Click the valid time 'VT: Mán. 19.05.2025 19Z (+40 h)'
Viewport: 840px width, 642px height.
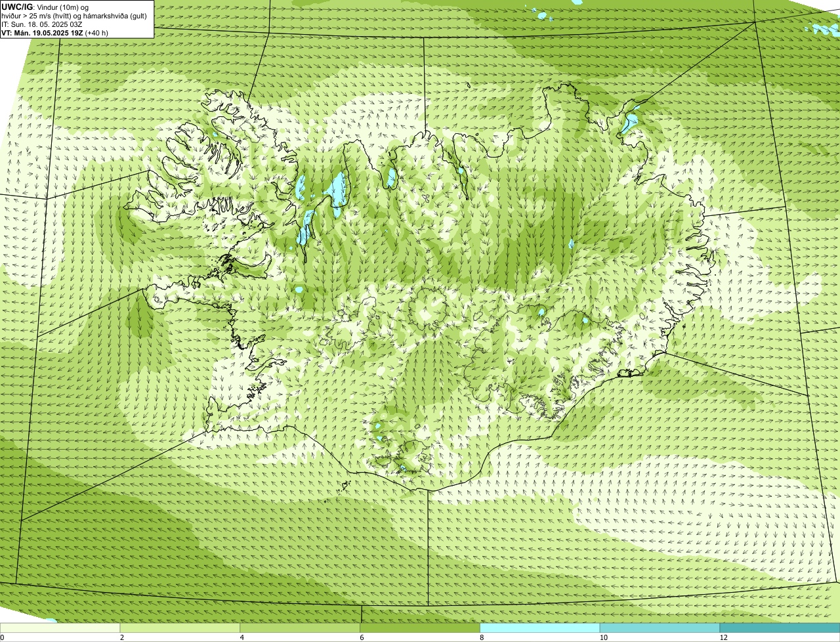[x=55, y=33]
